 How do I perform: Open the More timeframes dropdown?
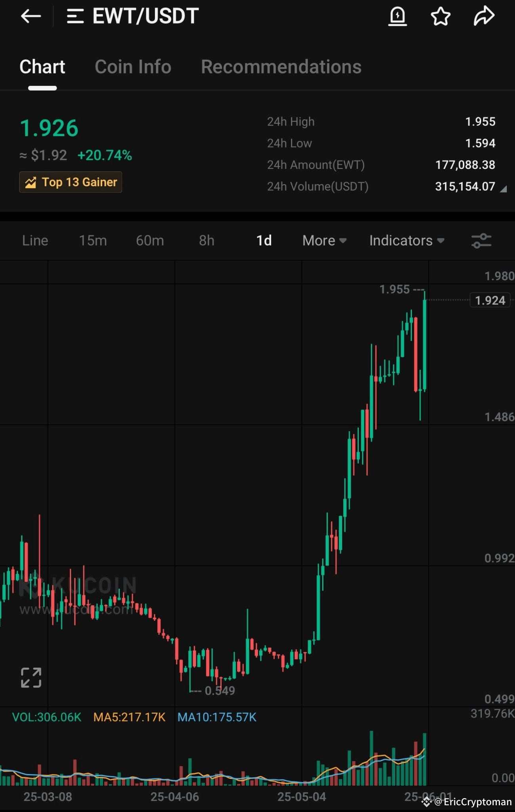(324, 241)
